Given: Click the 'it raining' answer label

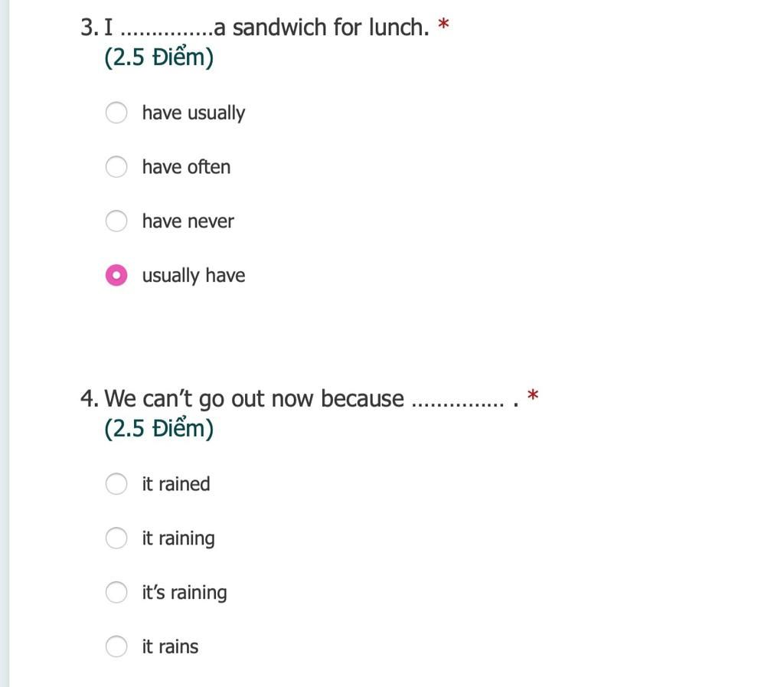Looking at the screenshot, I should tap(178, 538).
